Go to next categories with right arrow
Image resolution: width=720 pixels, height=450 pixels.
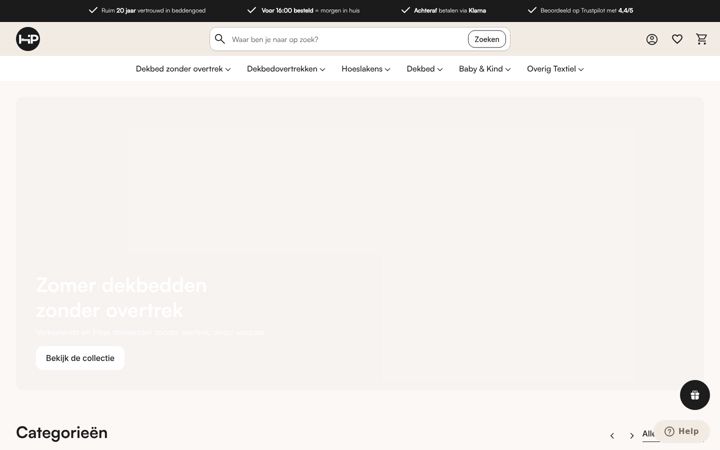pos(632,435)
